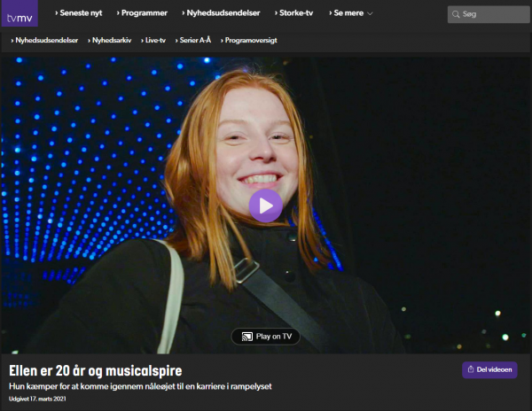Click the video frame of Ellen
The width and height of the screenshot is (532, 411).
[266, 205]
